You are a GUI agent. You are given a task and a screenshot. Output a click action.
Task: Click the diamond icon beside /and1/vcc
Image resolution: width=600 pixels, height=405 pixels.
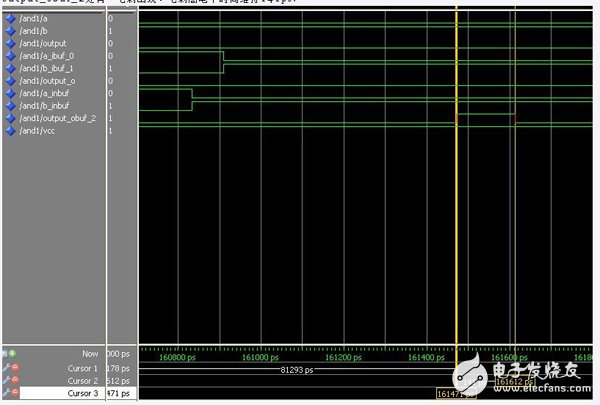pyautogui.click(x=10, y=130)
